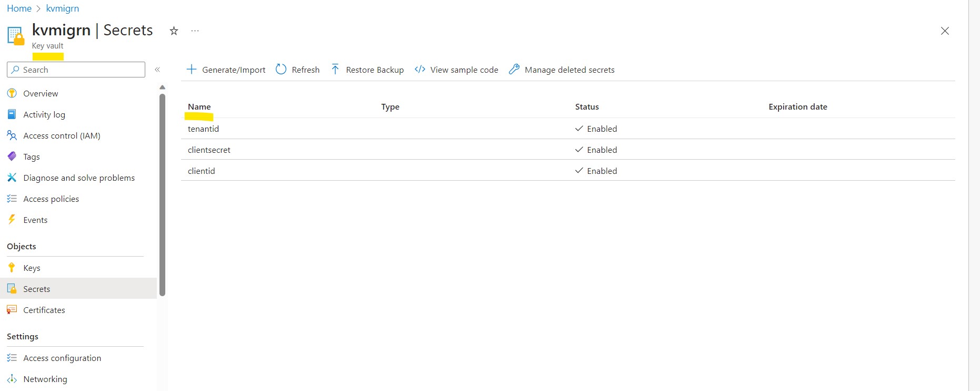This screenshot has height=391, width=980.
Task: Sort by the Name column header
Action: click(x=199, y=106)
